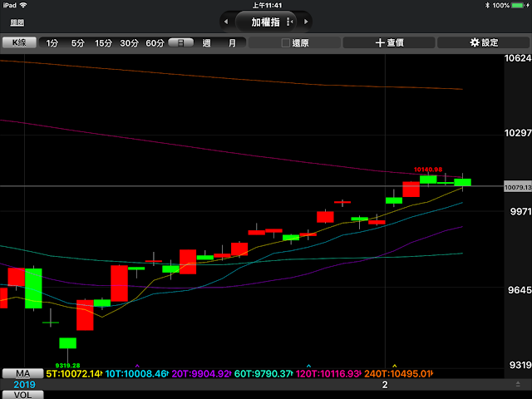Open 設定 settings with gear icon

click(x=484, y=42)
